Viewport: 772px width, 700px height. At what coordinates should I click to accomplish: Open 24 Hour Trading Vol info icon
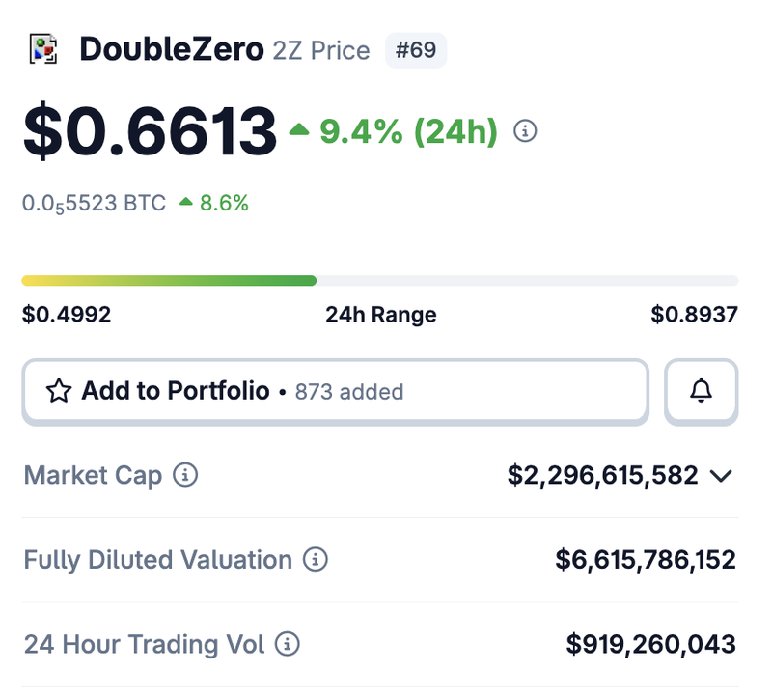pyautogui.click(x=287, y=644)
